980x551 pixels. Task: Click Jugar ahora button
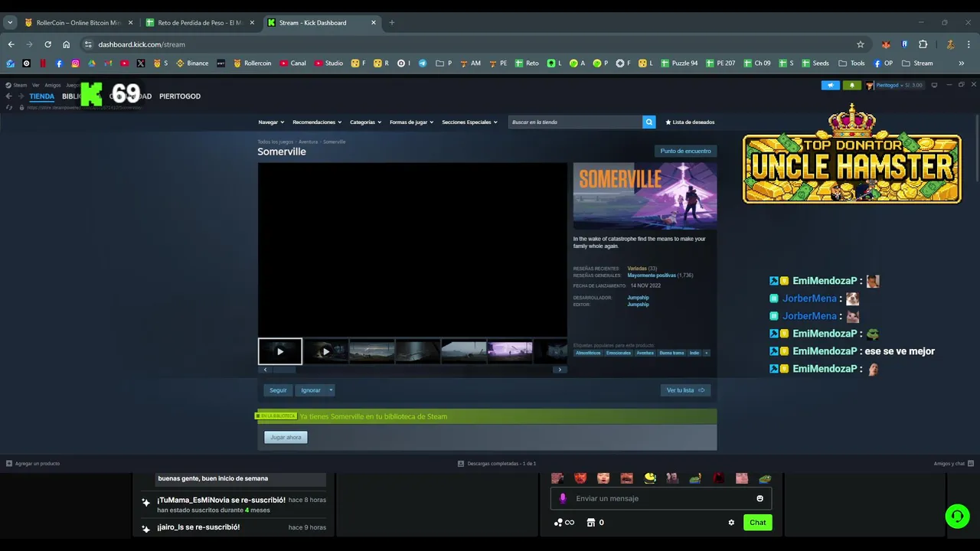pos(286,437)
